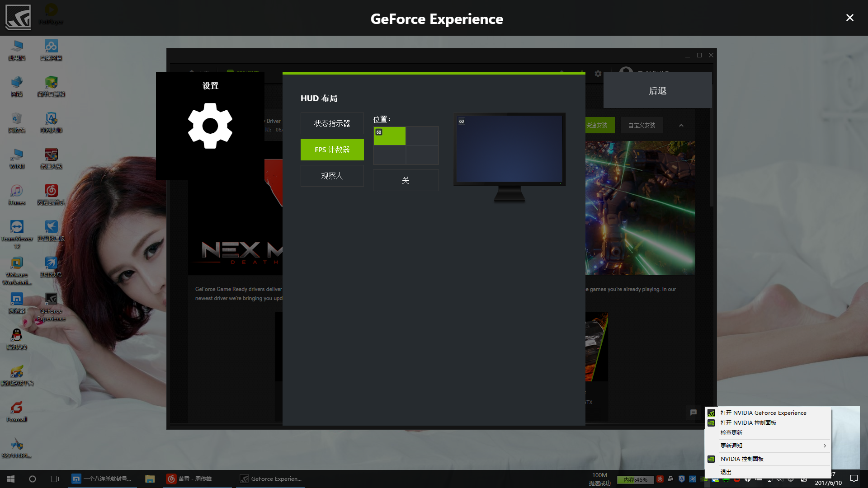Image resolution: width=868 pixels, height=488 pixels.
Task: Open the TeamViewer 12 desktop icon
Action: point(17,235)
